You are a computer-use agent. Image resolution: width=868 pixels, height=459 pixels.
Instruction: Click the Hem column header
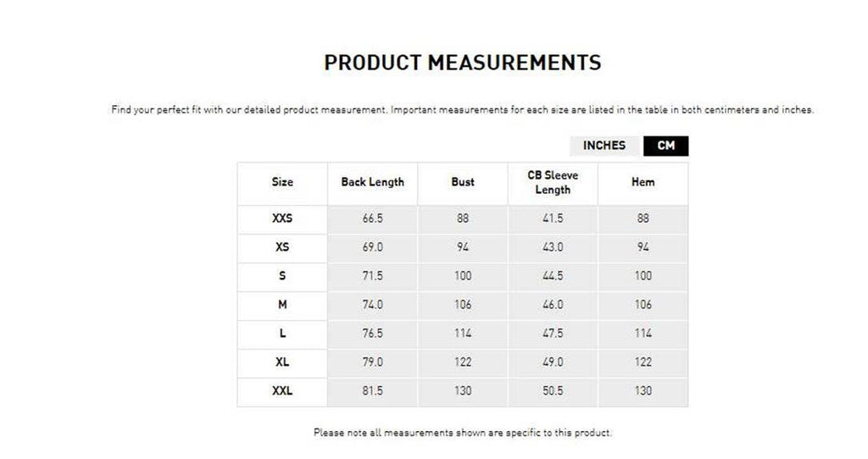pyautogui.click(x=643, y=182)
